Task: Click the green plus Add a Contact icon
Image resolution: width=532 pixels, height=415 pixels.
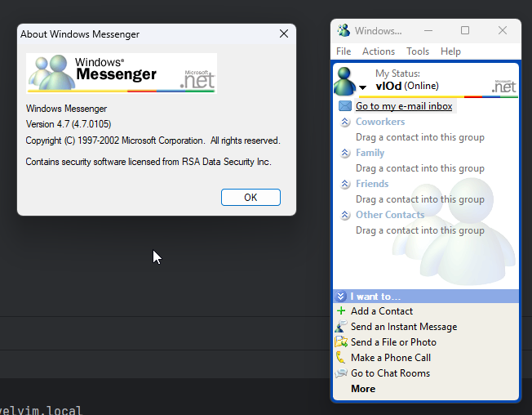Action: 341,310
